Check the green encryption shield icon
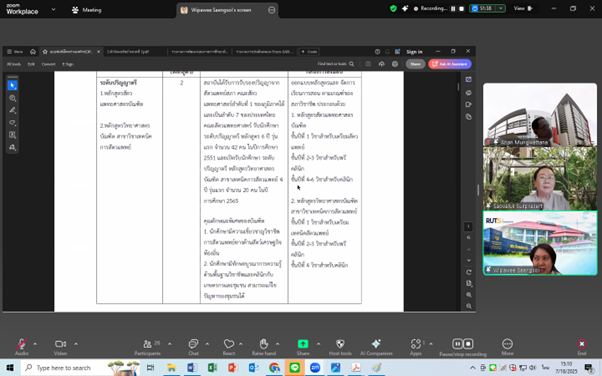602x376 pixels. 393,8
